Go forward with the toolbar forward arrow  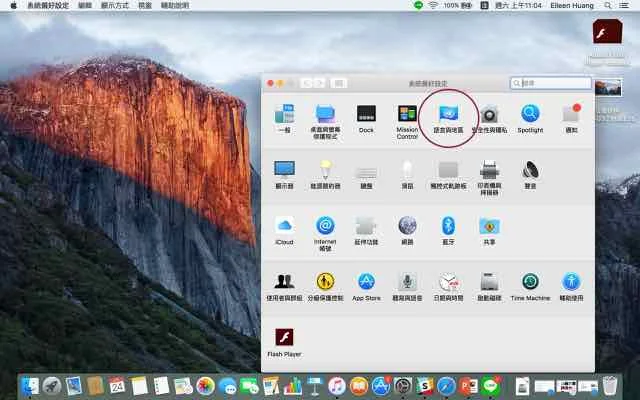(x=319, y=83)
